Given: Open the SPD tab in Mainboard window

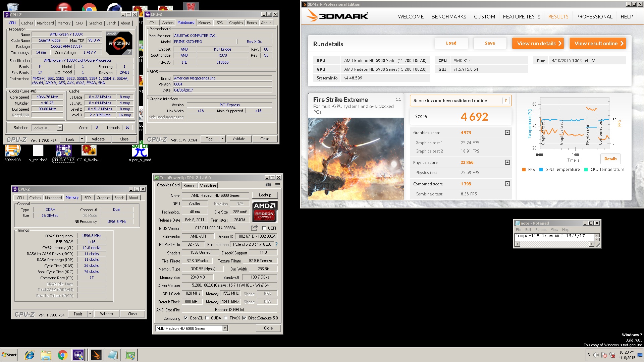Looking at the screenshot, I should (220, 23).
